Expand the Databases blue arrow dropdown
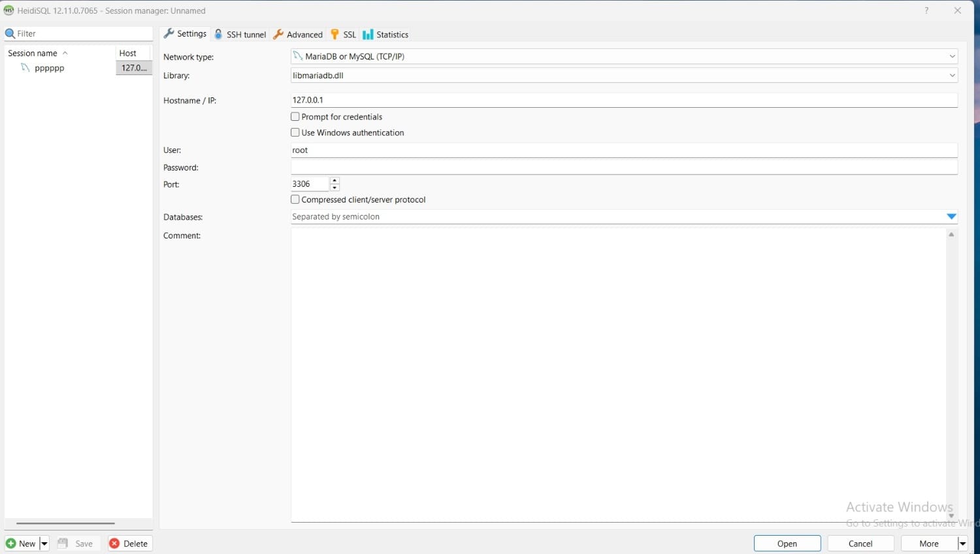Viewport: 980px width, 554px height. pos(951,217)
